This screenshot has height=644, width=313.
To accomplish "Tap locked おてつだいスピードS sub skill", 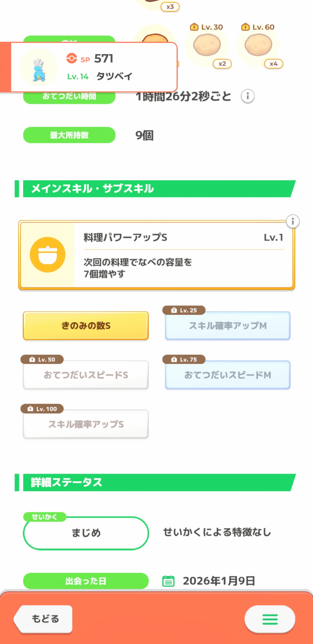I will pos(86,375).
